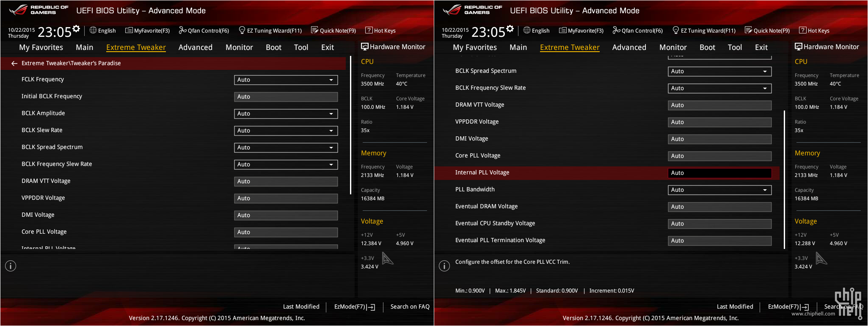Select Extreme Tweaker tab in right window
This screenshot has width=868, height=326.
click(570, 47)
